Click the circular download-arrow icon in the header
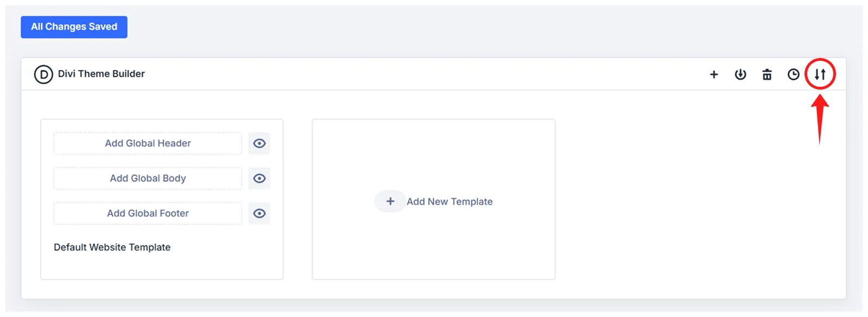 tap(741, 74)
